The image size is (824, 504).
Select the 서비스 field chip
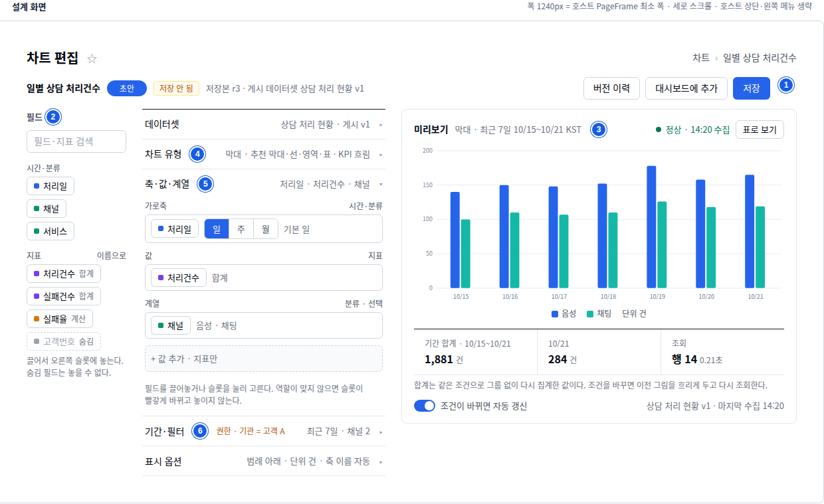tap(51, 231)
